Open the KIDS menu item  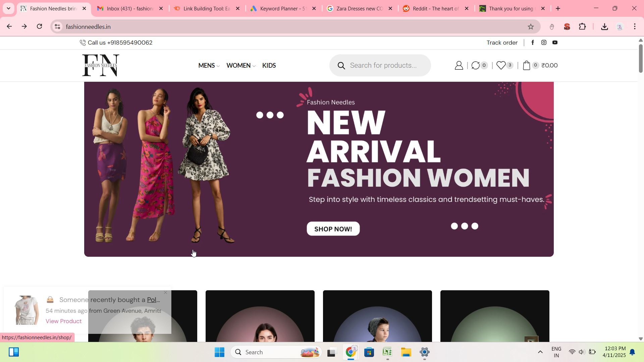269,66
